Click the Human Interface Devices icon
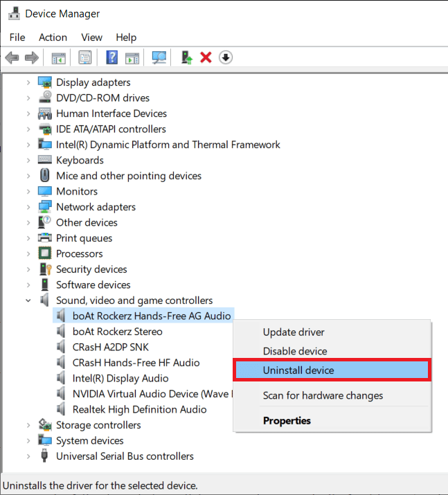The width and height of the screenshot is (448, 495). (x=45, y=114)
